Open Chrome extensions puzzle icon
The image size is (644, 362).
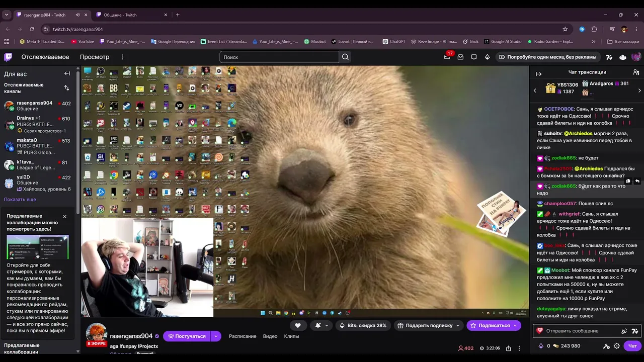(594, 29)
